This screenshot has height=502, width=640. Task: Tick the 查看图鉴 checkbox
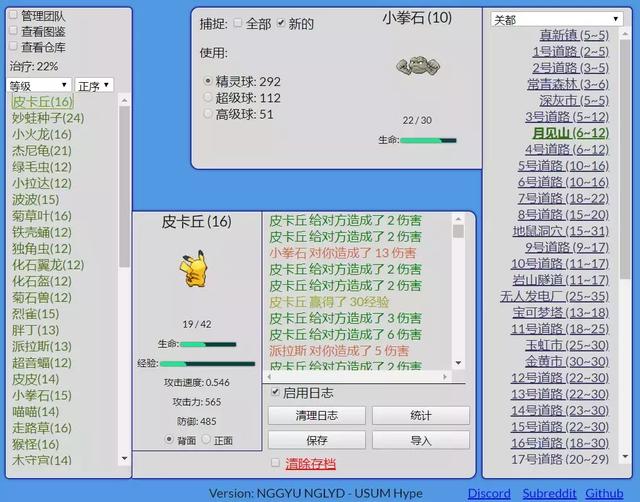tap(13, 31)
